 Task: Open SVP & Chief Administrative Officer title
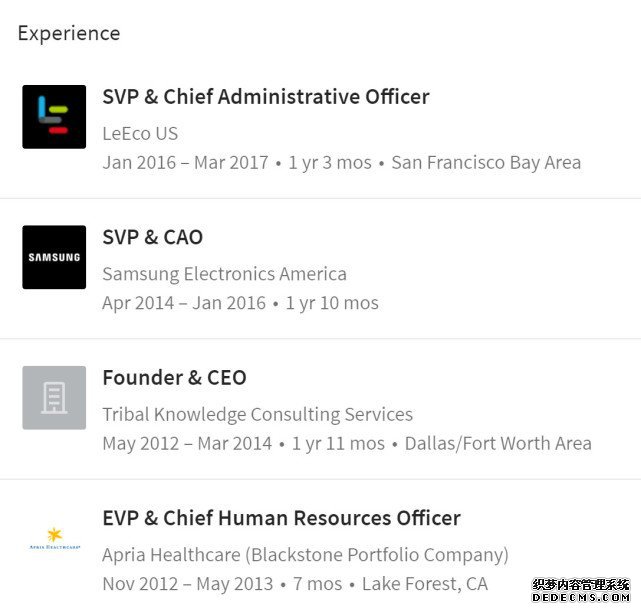(265, 97)
